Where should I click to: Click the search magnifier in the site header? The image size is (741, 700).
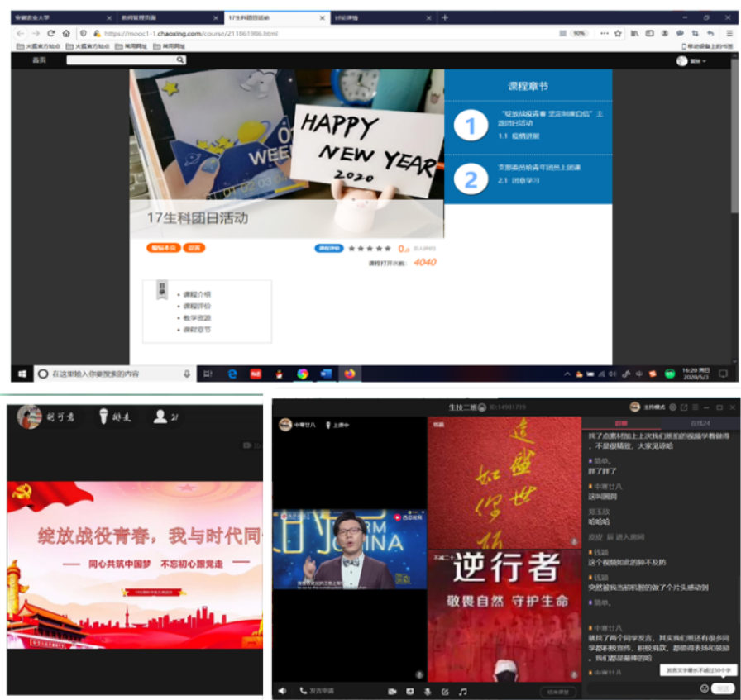[x=180, y=60]
